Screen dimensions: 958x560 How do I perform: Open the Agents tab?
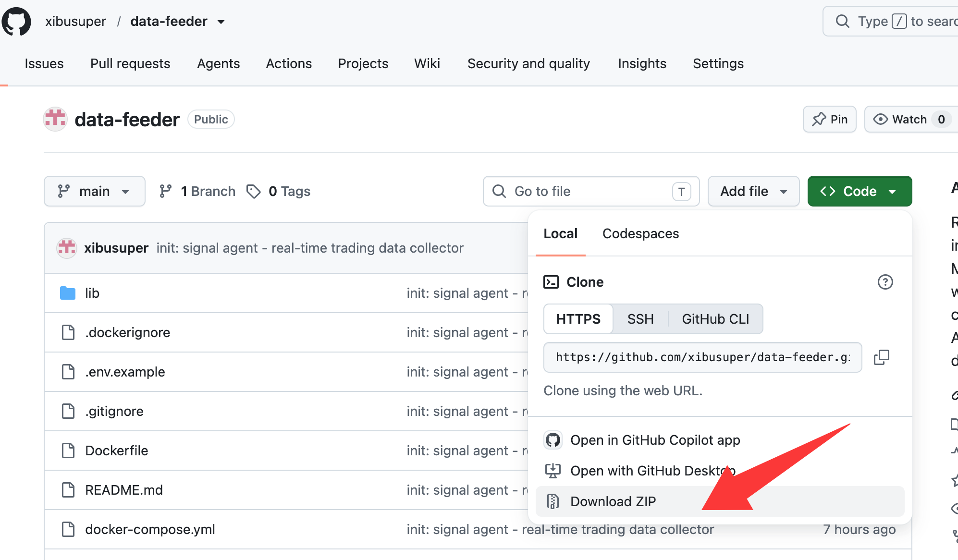[x=218, y=63]
